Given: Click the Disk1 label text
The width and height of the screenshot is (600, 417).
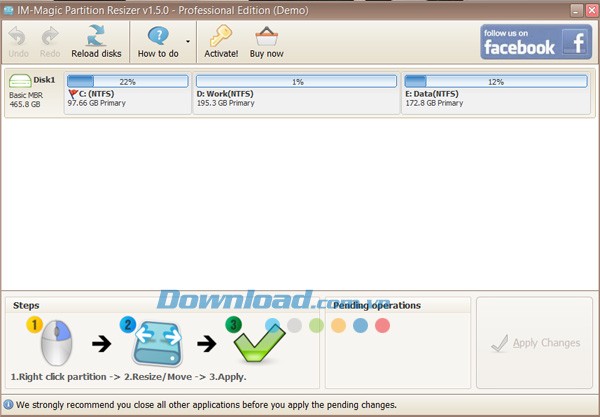Looking at the screenshot, I should (44, 80).
